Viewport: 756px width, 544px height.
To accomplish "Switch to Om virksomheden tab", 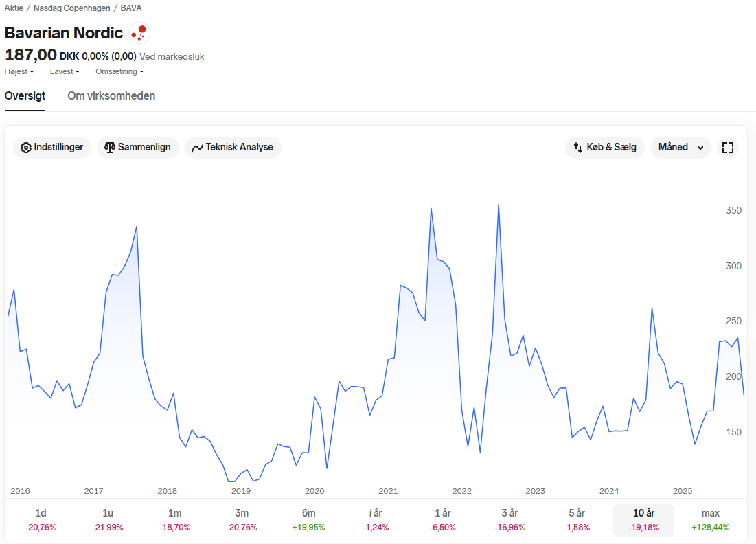I will [x=111, y=96].
